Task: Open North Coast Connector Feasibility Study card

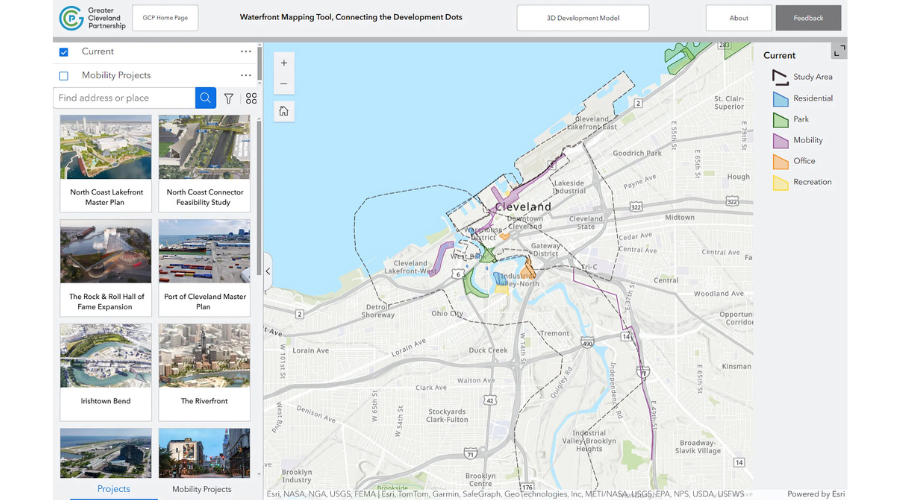Action: pos(204,163)
